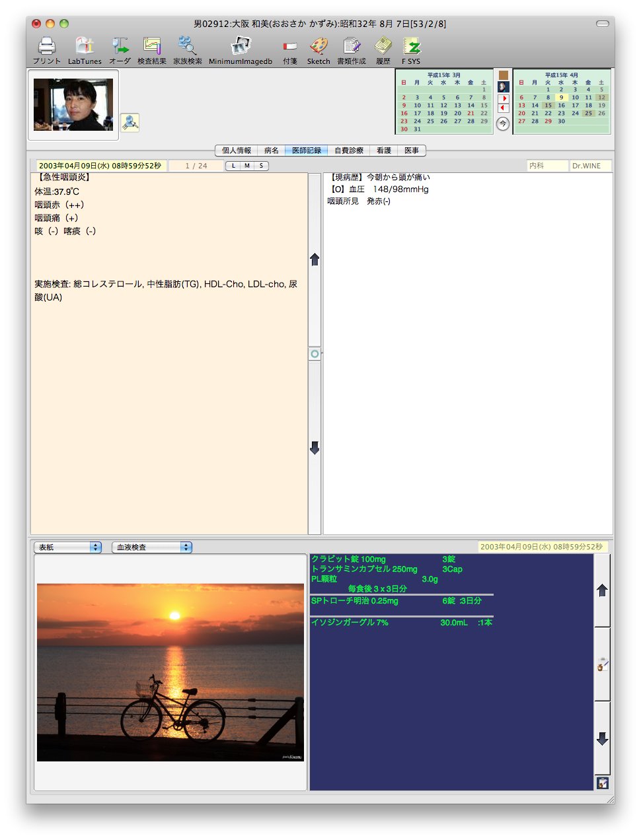Select トランサミンカプセル 250mg line

pyautogui.click(x=387, y=569)
